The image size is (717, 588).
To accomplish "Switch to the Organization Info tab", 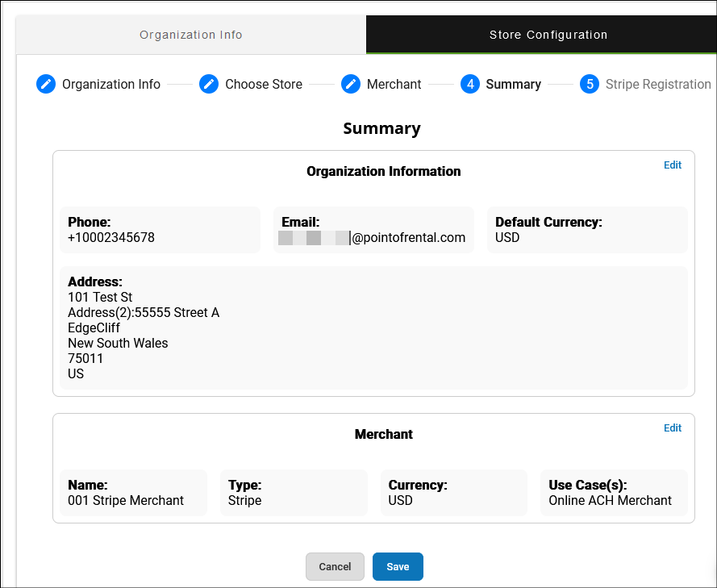I will (191, 35).
